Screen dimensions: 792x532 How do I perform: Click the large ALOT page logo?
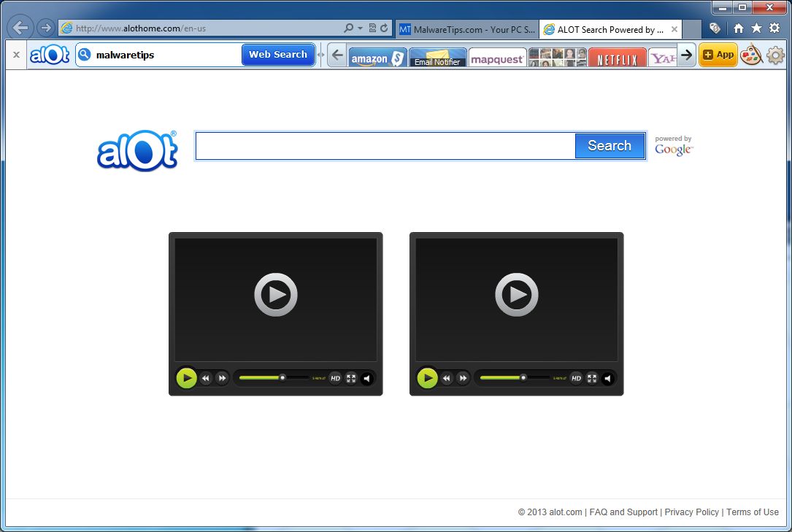137,150
